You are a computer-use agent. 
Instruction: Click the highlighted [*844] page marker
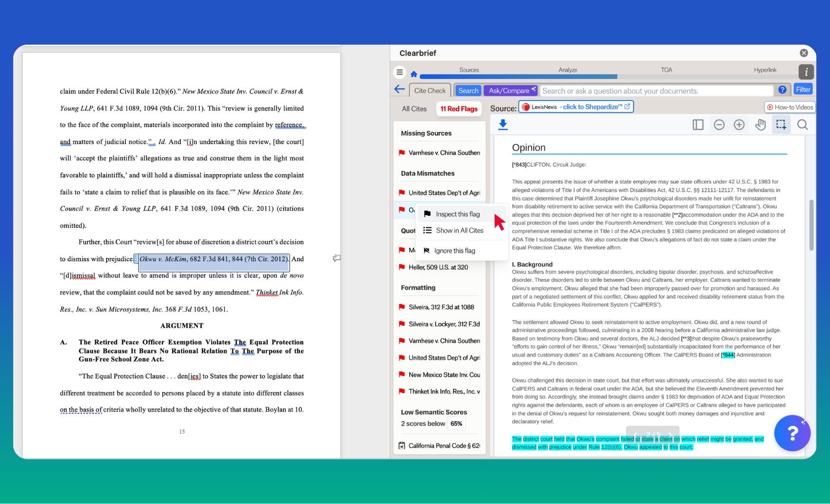tap(728, 355)
